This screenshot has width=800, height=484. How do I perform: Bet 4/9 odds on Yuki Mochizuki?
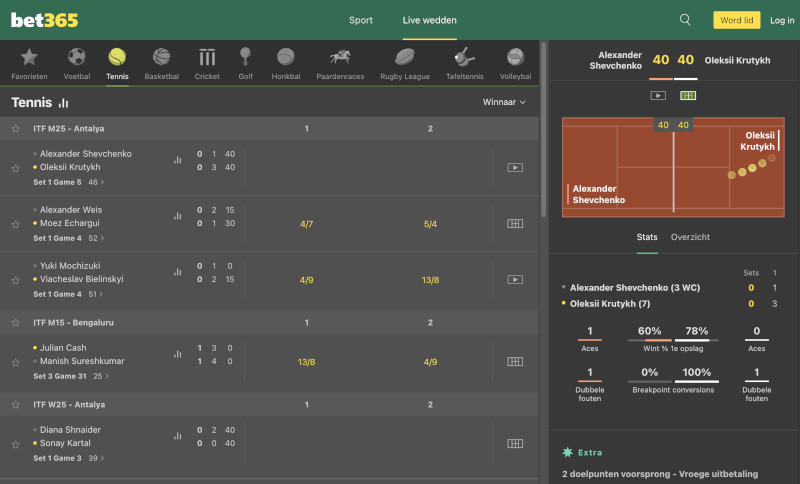(x=307, y=280)
